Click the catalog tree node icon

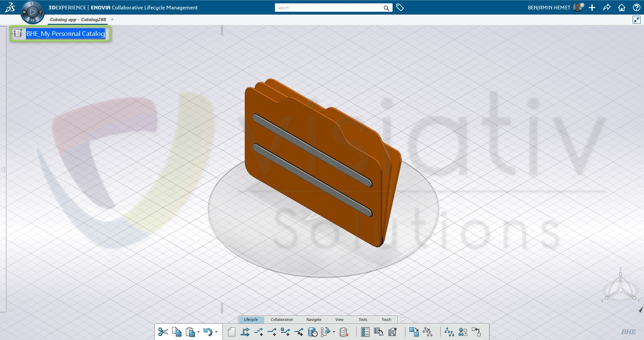17,33
